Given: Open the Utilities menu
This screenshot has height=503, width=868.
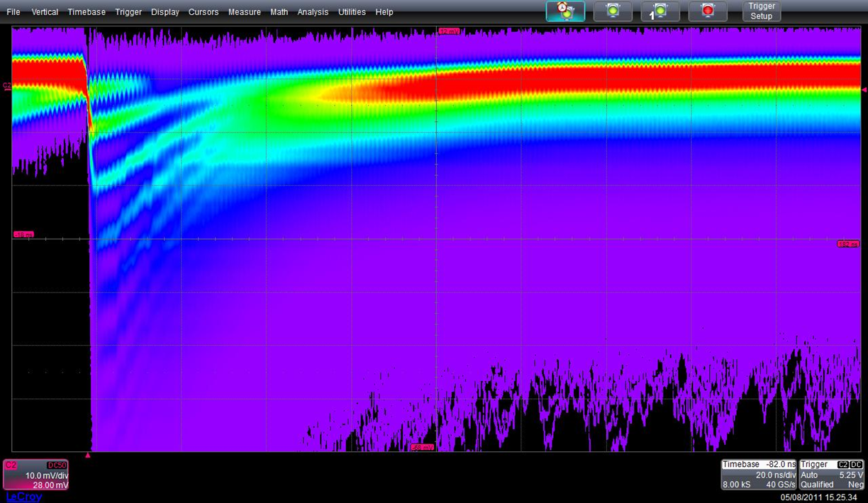Looking at the screenshot, I should tap(352, 12).
